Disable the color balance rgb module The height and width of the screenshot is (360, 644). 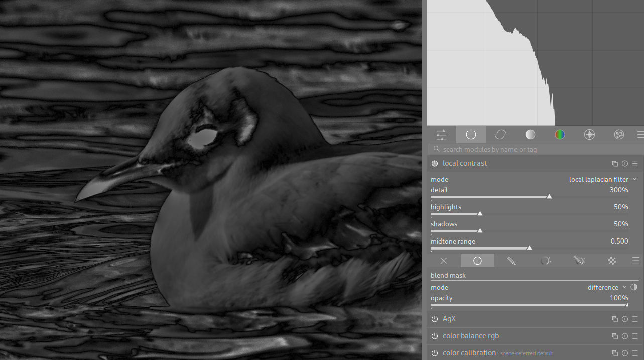tap(435, 336)
